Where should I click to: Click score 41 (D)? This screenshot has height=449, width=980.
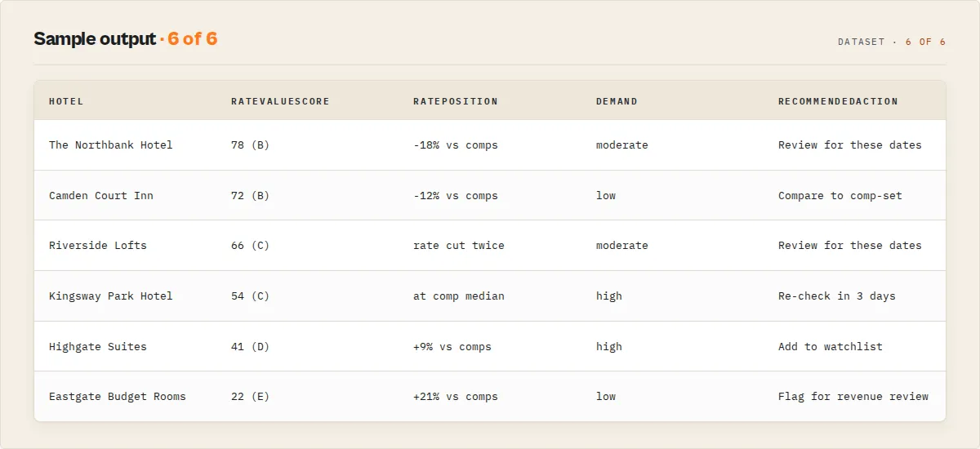point(250,347)
